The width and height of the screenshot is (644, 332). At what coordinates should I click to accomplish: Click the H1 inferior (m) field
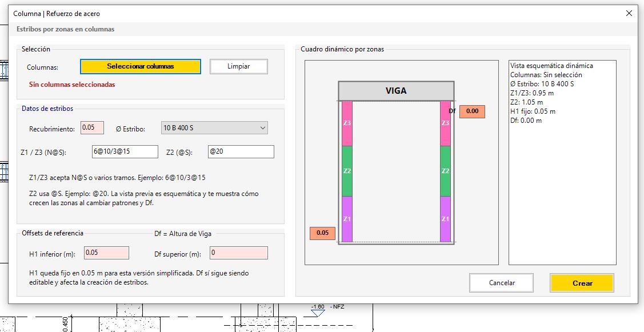point(106,253)
